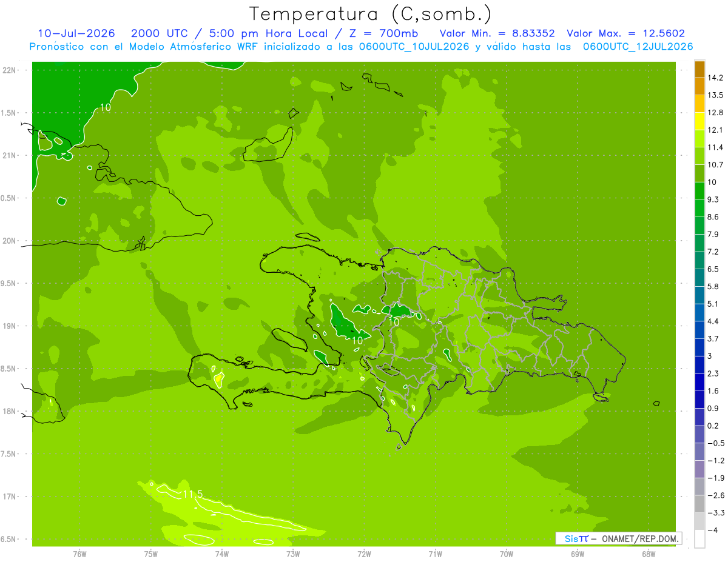
Task: Click the "18N" latitude axis label
Action: point(9,411)
